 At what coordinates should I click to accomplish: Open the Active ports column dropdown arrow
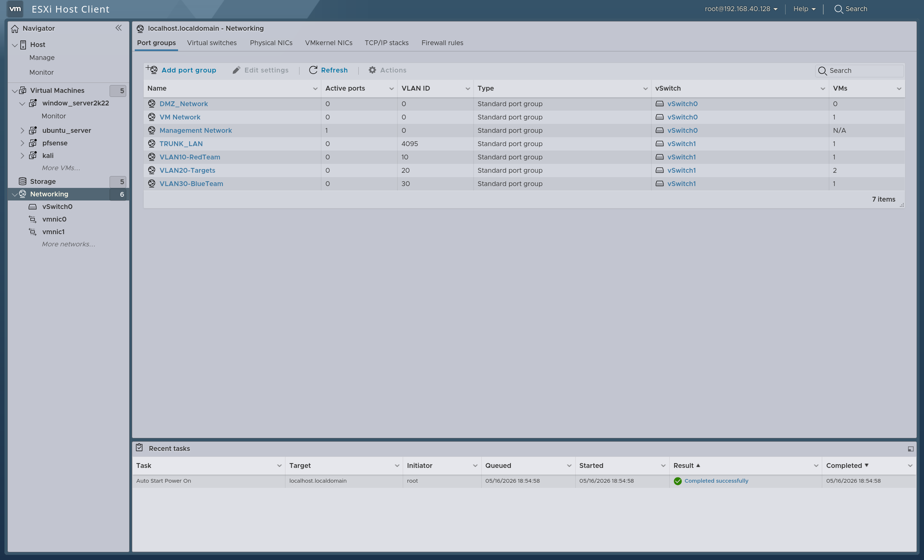click(x=391, y=89)
